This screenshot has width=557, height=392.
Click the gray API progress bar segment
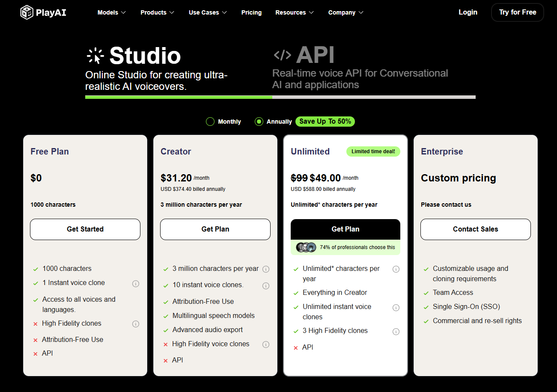pyautogui.click(x=374, y=97)
